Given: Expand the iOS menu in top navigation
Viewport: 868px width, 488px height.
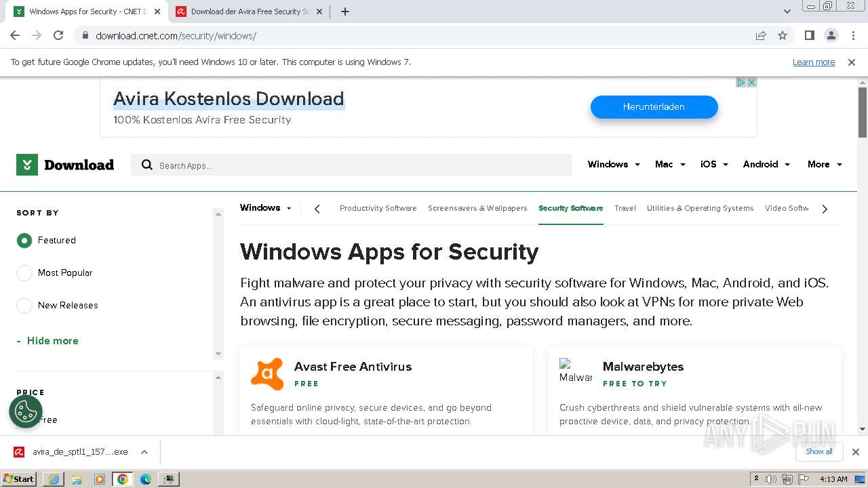Looking at the screenshot, I should 715,164.
